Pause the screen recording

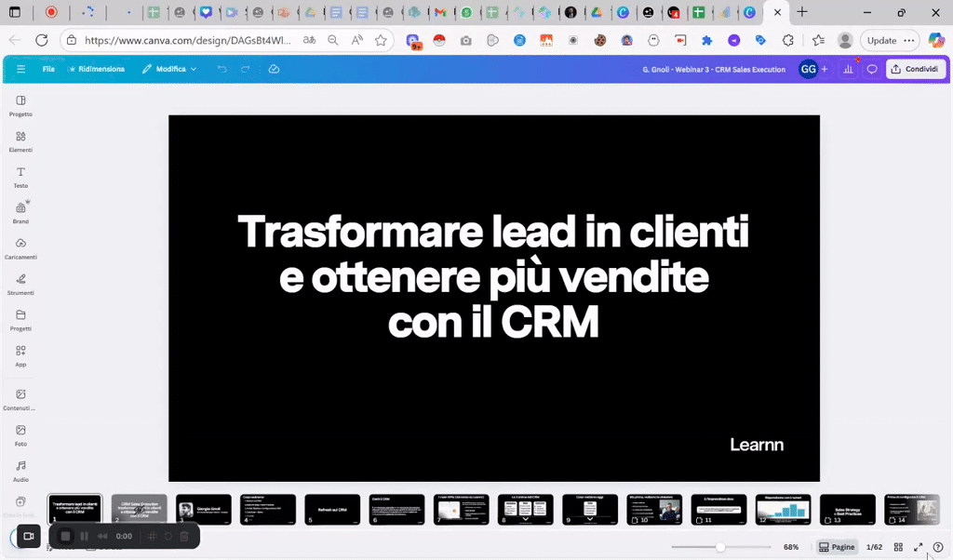coord(84,537)
